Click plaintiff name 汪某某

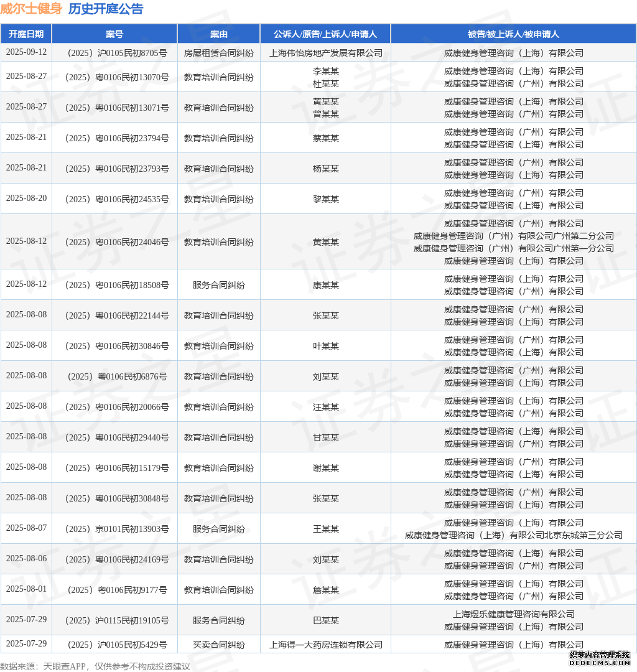click(325, 407)
